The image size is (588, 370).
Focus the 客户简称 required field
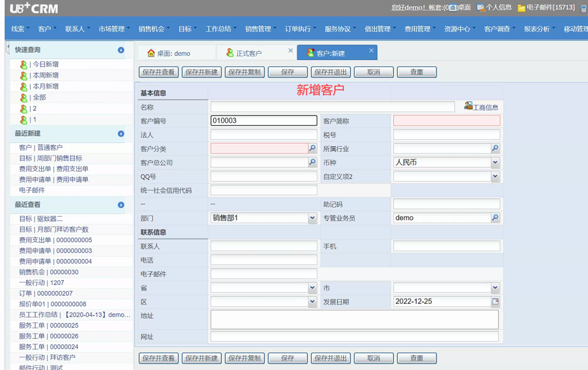coord(446,120)
